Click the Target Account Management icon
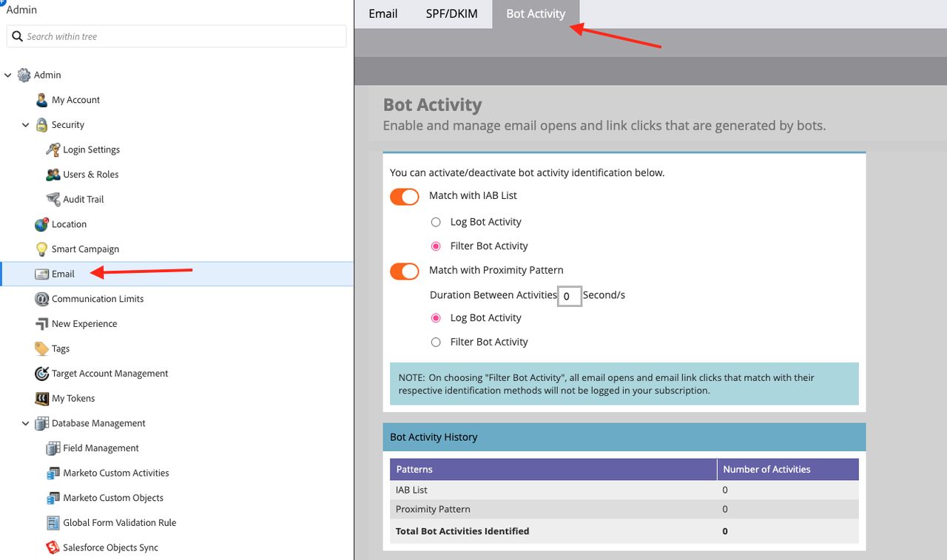This screenshot has width=947, height=560. click(42, 374)
